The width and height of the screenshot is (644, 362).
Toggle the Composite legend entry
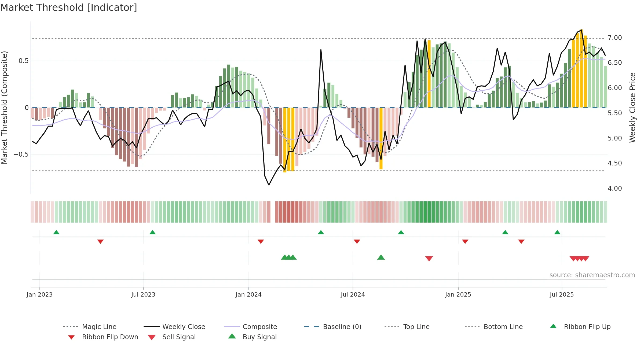[250, 327]
